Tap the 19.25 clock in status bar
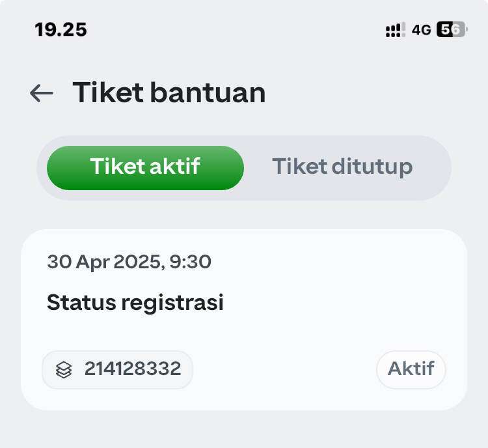Viewport: 488px width, 448px height. click(x=61, y=30)
